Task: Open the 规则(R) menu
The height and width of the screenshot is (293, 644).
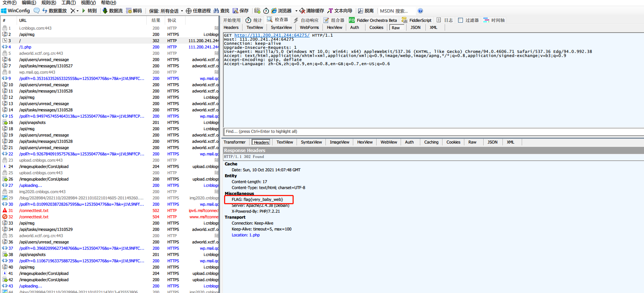Action: click(x=49, y=3)
